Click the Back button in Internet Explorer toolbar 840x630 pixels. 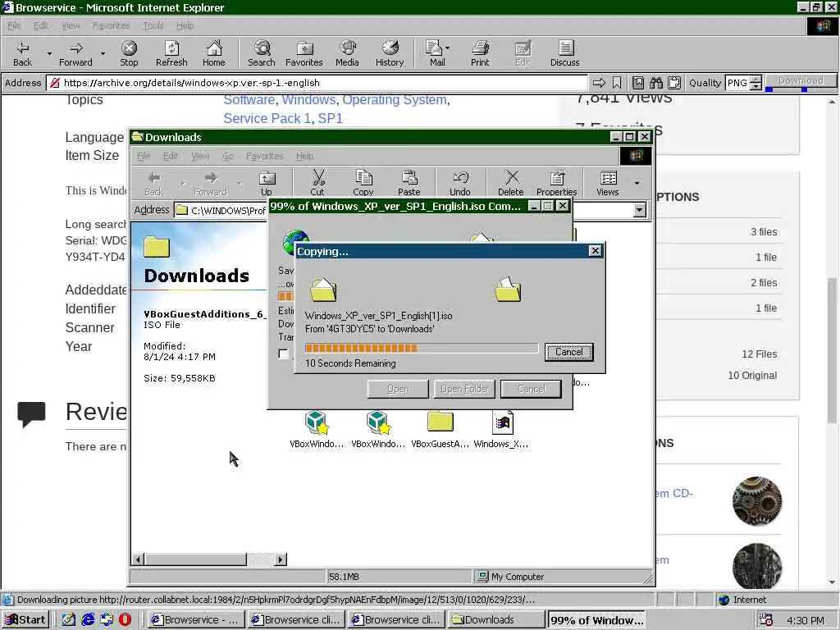pyautogui.click(x=22, y=53)
